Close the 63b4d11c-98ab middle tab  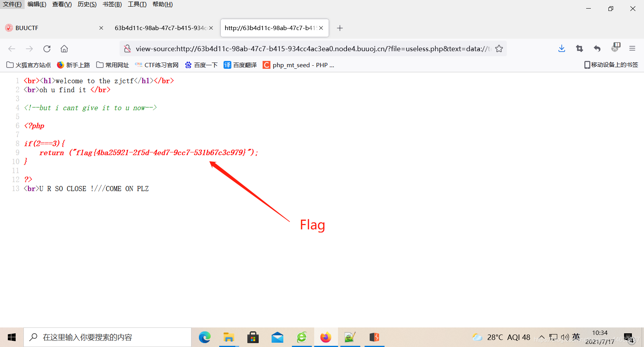211,28
